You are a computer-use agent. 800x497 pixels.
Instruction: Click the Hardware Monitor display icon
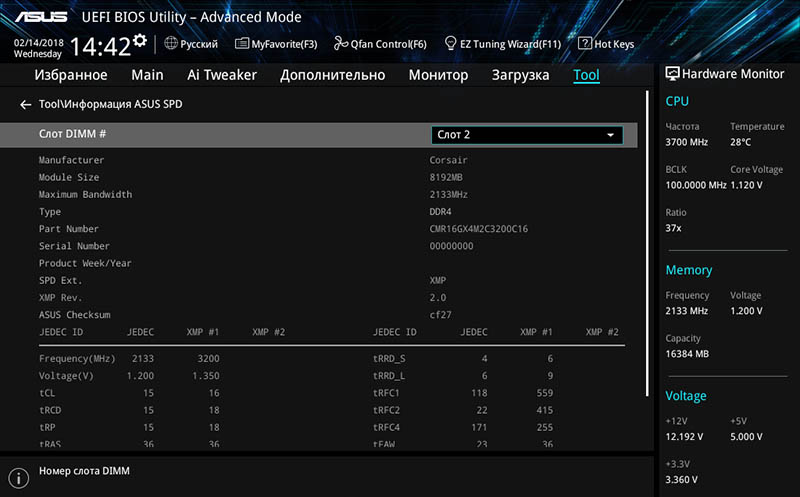(x=672, y=74)
